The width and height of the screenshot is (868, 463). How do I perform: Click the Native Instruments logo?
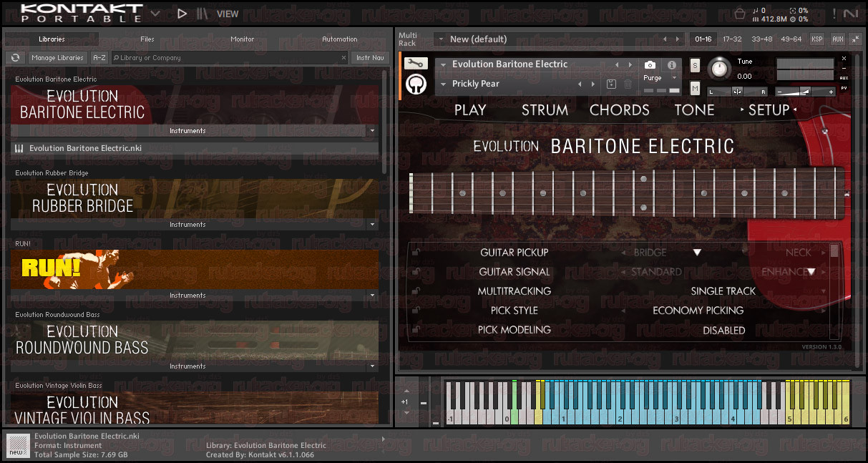[x=851, y=13]
